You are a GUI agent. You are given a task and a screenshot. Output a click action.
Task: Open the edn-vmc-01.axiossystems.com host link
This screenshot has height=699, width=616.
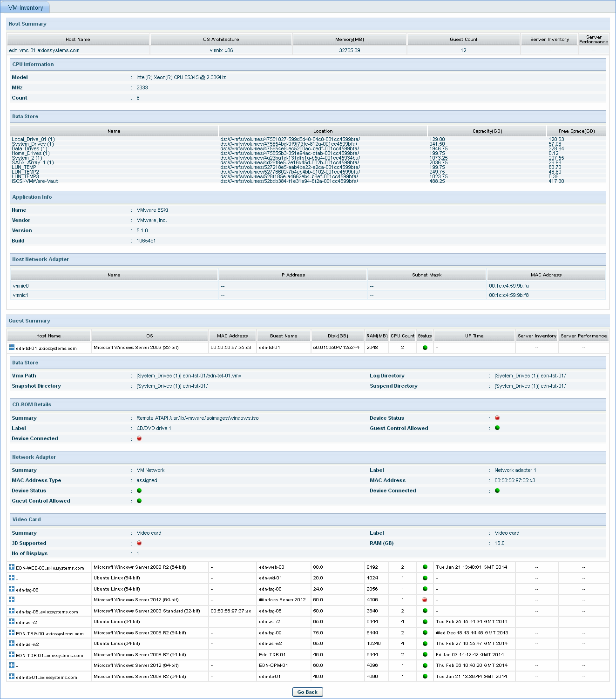click(x=44, y=50)
